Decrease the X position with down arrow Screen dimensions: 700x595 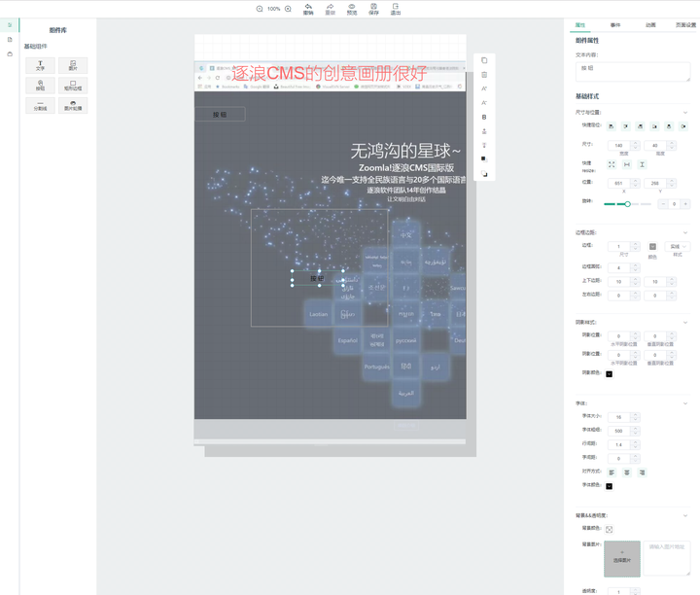[x=635, y=186]
